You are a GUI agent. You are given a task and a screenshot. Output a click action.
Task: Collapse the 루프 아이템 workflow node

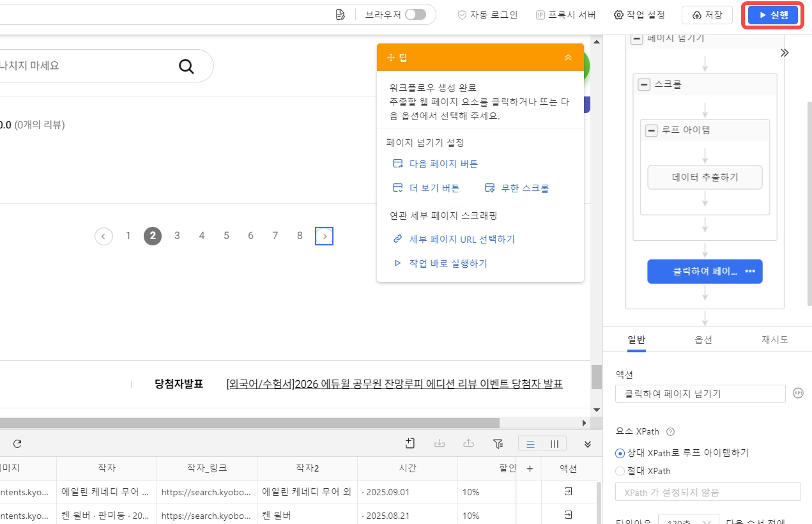pos(651,130)
